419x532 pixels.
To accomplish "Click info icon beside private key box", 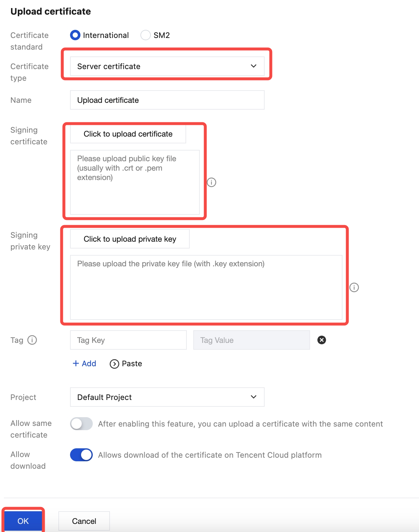I will [x=354, y=287].
